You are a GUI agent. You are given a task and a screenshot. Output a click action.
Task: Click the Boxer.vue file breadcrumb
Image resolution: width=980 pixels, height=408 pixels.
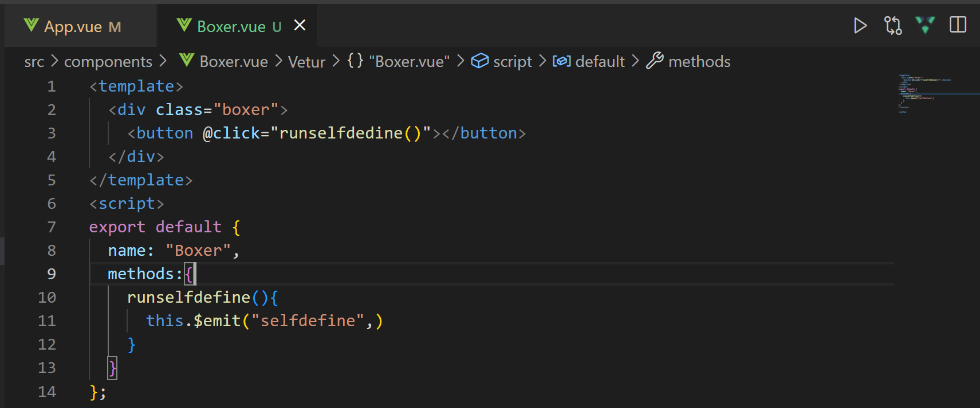pyautogui.click(x=234, y=62)
